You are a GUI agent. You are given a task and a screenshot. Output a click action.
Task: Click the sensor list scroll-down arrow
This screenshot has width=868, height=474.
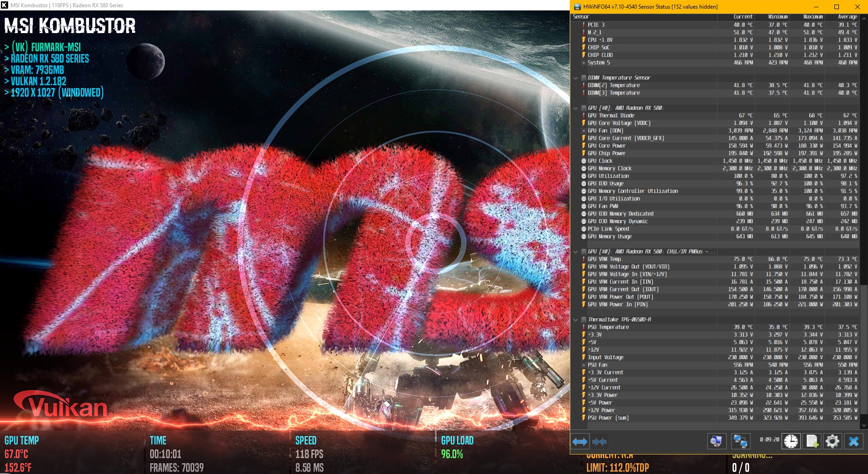(864, 425)
